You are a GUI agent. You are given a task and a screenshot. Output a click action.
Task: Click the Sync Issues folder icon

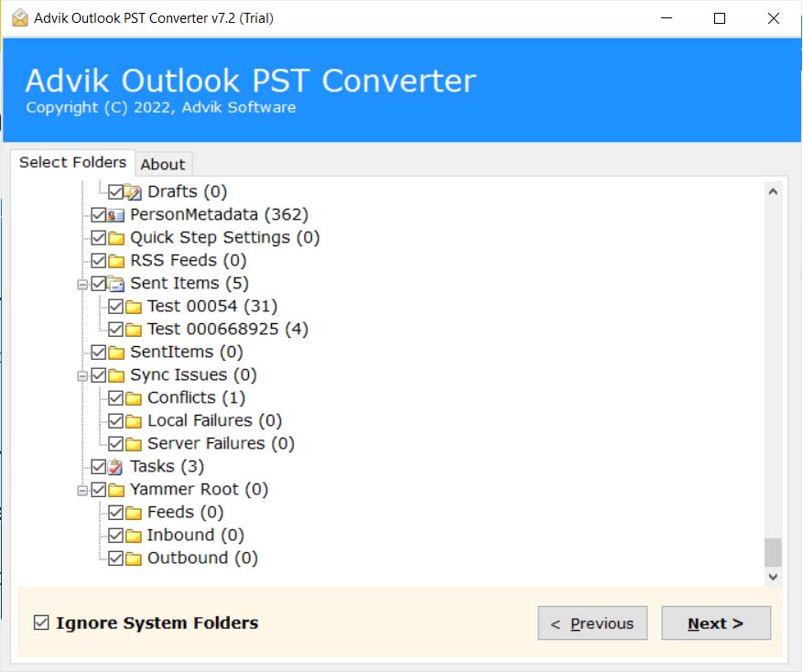click(x=116, y=375)
